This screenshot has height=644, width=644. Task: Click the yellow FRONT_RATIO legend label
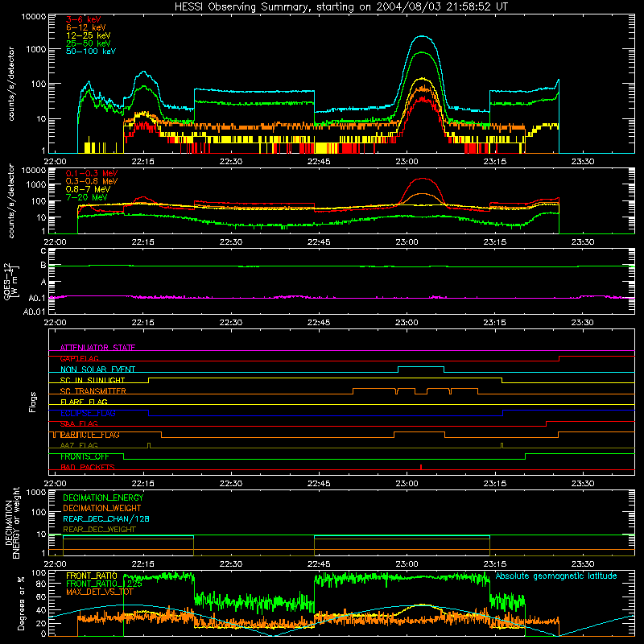[x=92, y=576]
